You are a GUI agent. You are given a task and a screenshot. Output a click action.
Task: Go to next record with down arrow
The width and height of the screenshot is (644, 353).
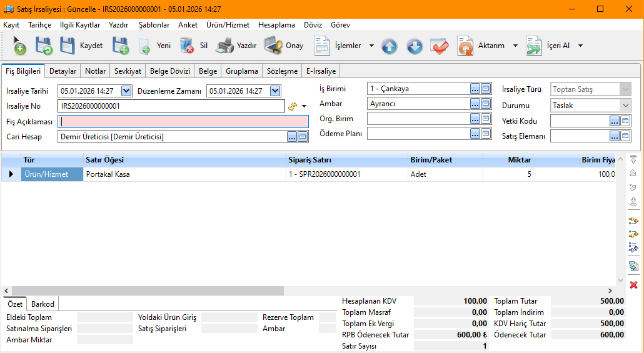[415, 46]
